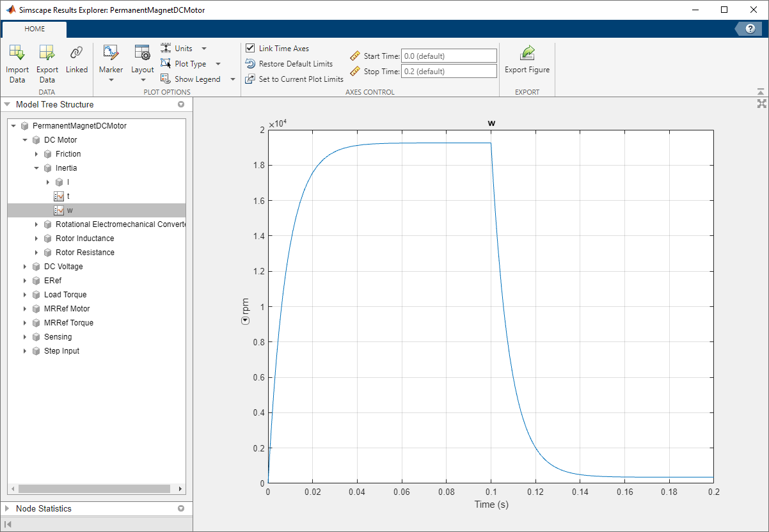Viewport: 769px width, 532px height.
Task: Open the help question mark icon
Action: coord(750,29)
